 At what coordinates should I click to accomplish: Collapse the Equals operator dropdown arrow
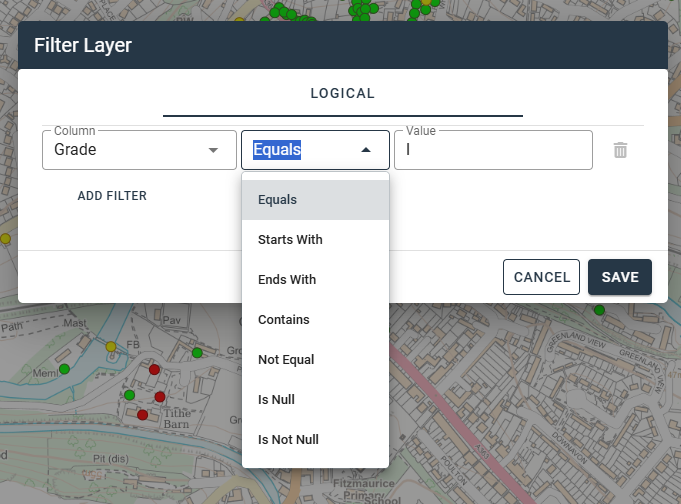pyautogui.click(x=366, y=150)
